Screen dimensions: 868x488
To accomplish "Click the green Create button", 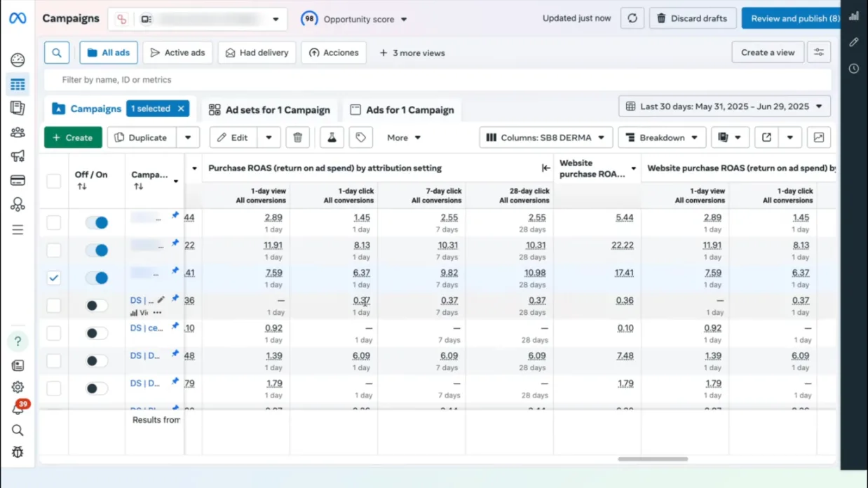I will 73,137.
